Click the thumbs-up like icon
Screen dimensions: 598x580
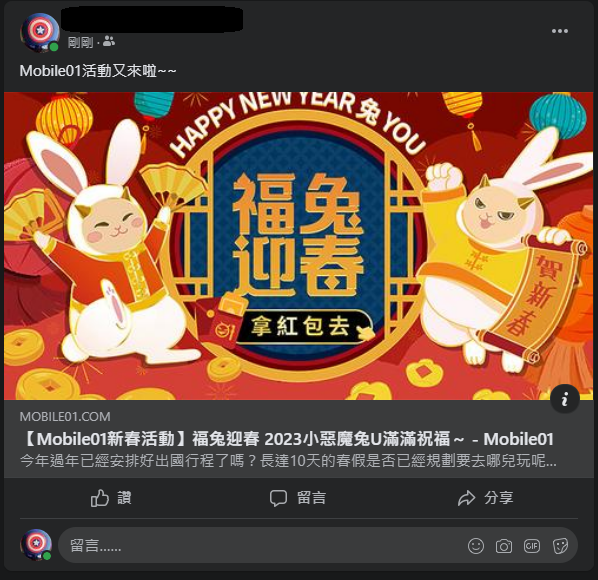[100, 498]
